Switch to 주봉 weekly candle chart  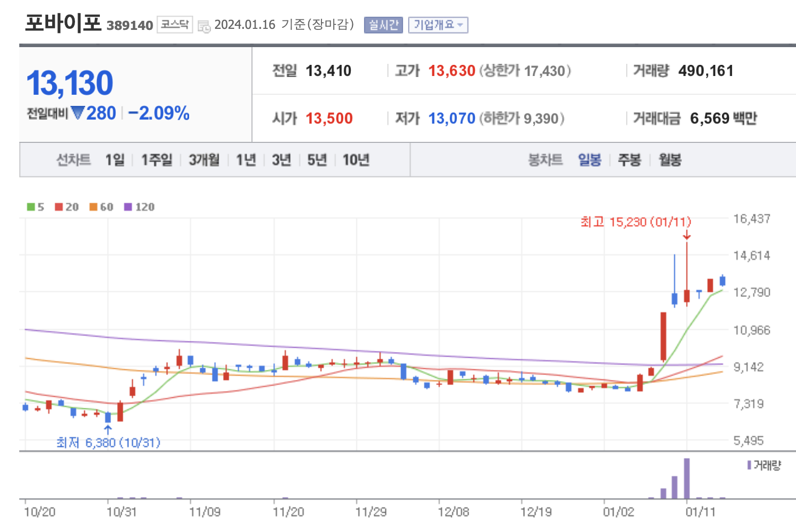pyautogui.click(x=630, y=160)
